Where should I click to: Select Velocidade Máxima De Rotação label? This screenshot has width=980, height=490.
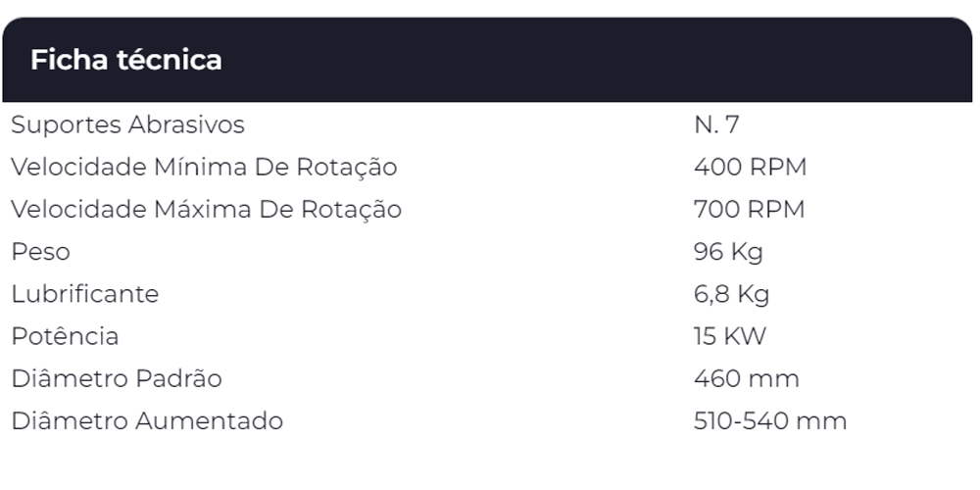206,210
